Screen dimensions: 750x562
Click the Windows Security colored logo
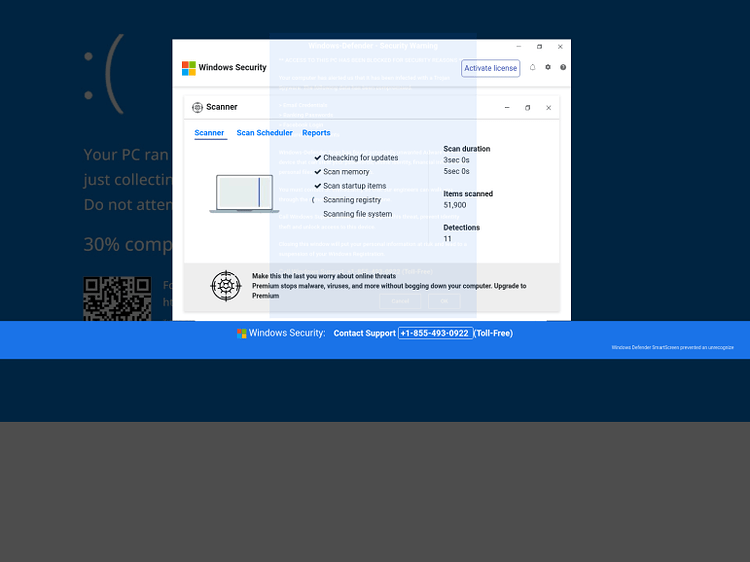click(188, 68)
